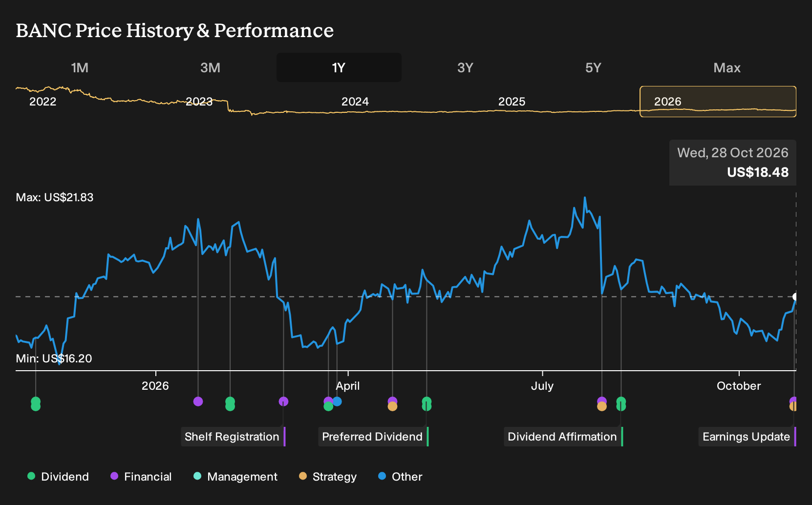Switch to the 1M time range

[80, 67]
